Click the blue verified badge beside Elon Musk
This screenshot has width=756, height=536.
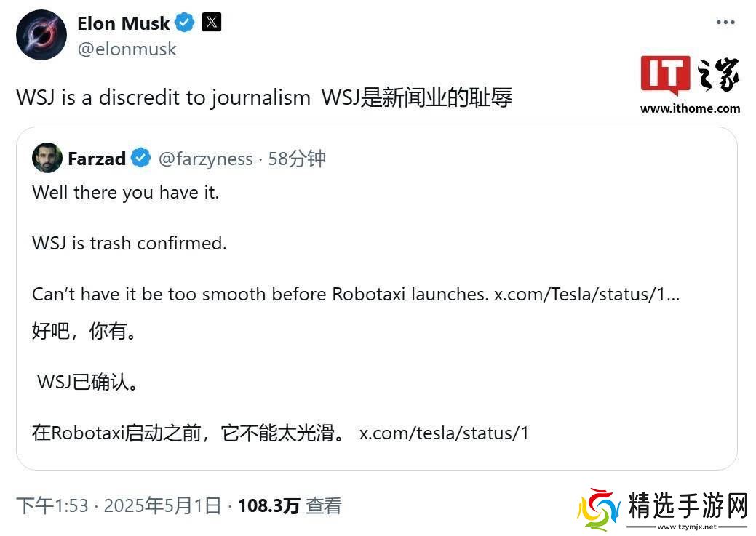pos(185,23)
